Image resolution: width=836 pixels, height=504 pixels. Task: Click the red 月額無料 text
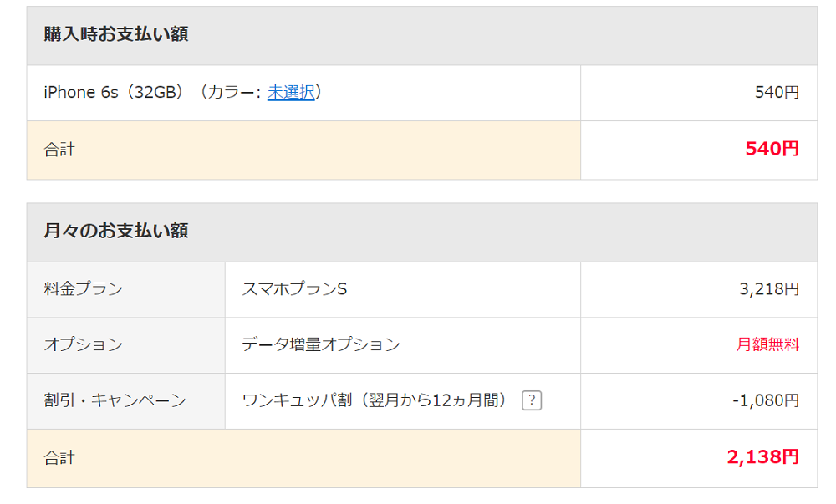(x=767, y=344)
